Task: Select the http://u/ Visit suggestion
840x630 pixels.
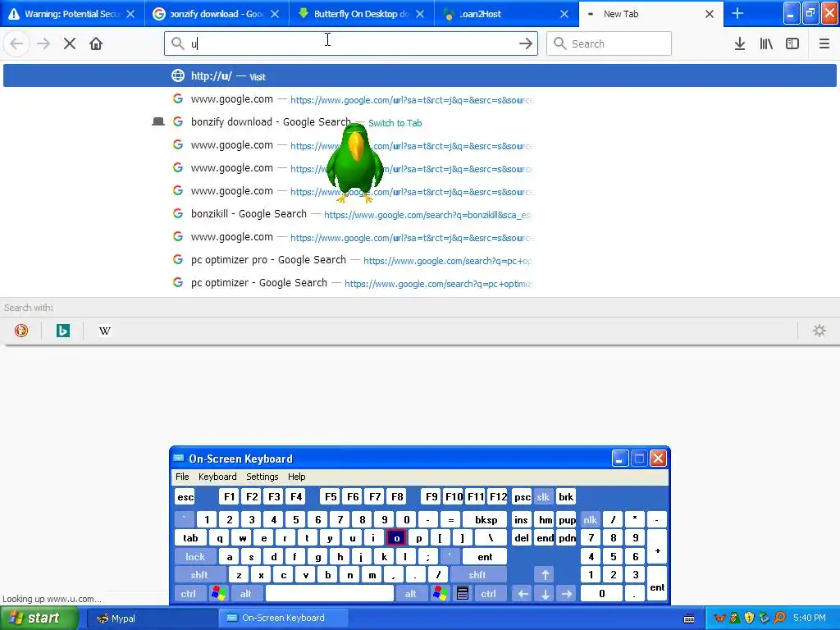Action: 419,75
